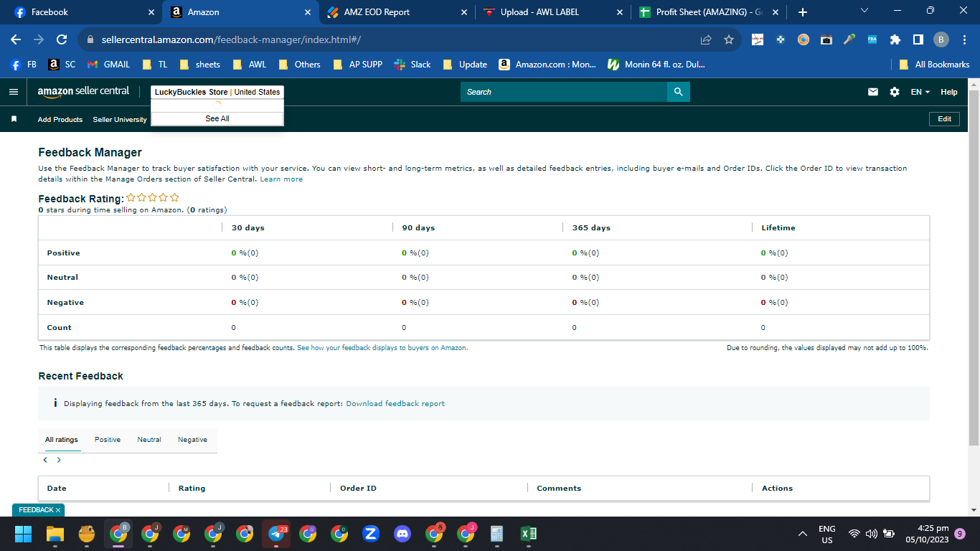
Task: Open the Seller Central messages envelope
Action: coord(873,92)
